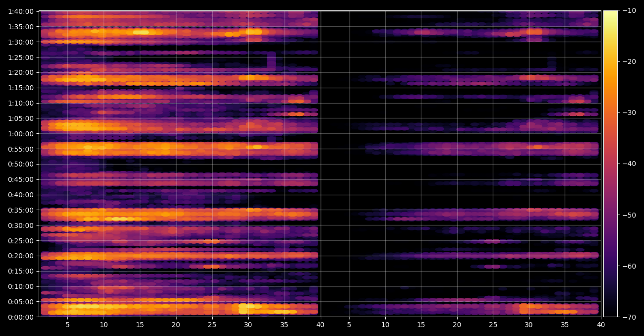Click the 0:35:00 time axis label
Screen dimensions: 644x336
(21, 210)
